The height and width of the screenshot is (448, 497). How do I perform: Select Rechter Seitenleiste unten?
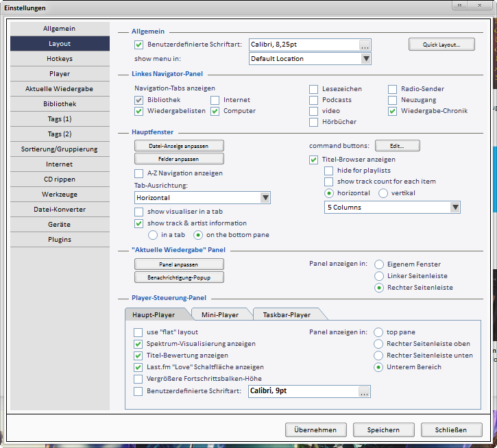click(x=378, y=356)
